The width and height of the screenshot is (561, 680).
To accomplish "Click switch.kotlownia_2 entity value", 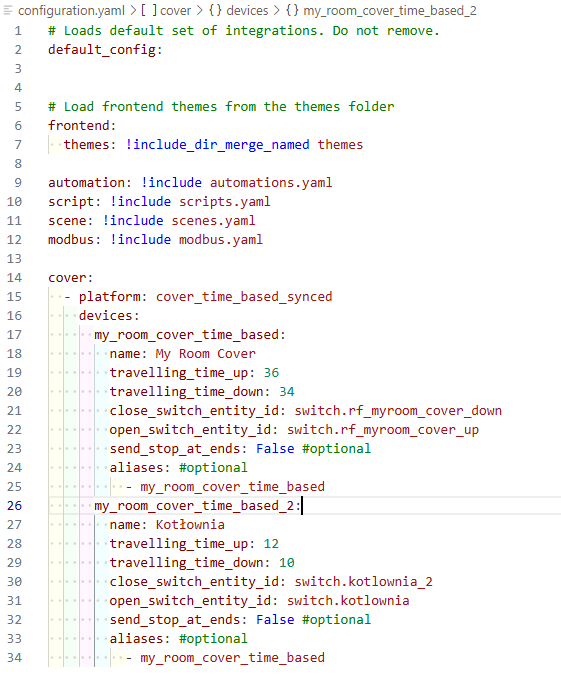I will [x=363, y=582].
